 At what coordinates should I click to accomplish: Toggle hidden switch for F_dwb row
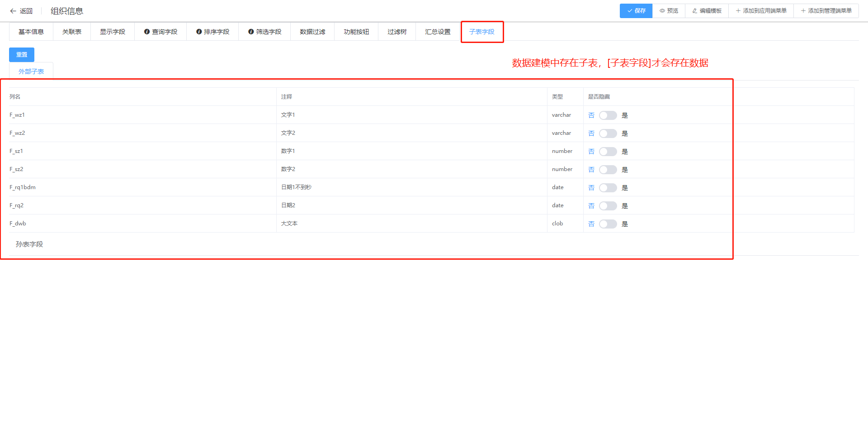pyautogui.click(x=608, y=224)
